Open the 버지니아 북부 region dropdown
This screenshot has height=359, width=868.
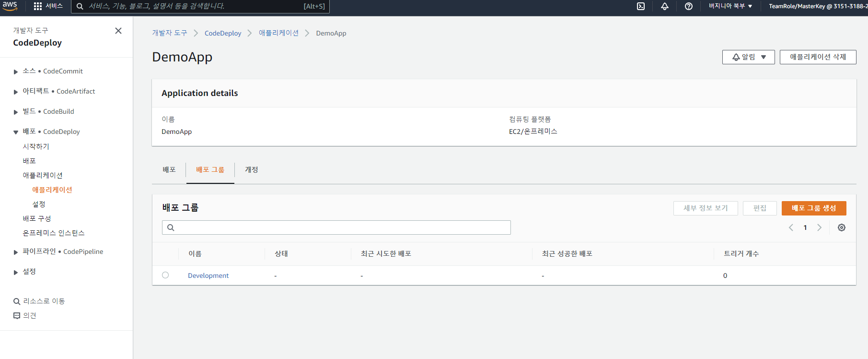click(730, 6)
